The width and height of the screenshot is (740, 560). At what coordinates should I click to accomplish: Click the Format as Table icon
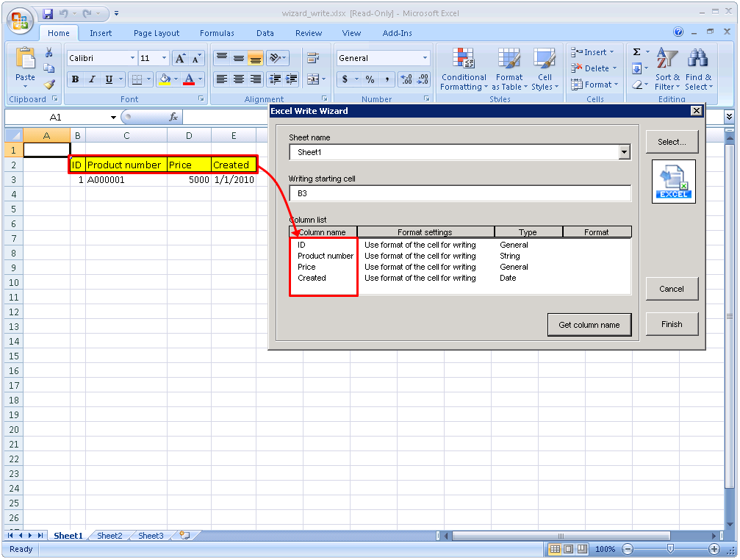tap(509, 70)
